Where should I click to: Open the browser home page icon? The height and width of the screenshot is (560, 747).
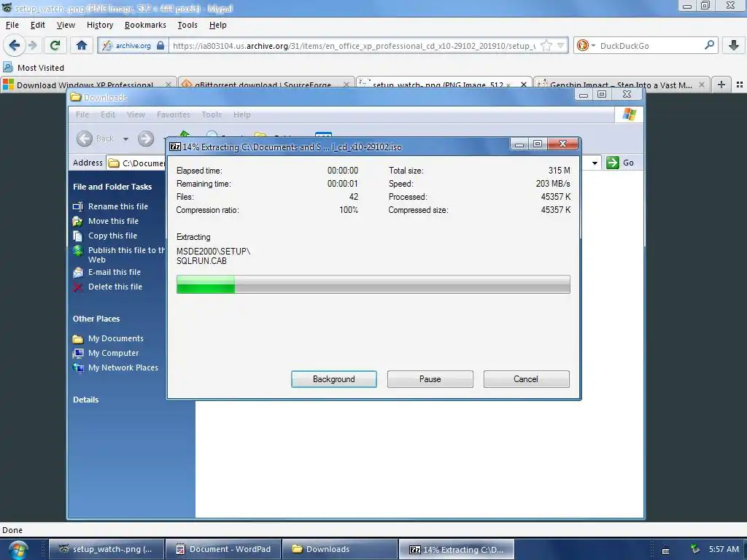pos(82,45)
